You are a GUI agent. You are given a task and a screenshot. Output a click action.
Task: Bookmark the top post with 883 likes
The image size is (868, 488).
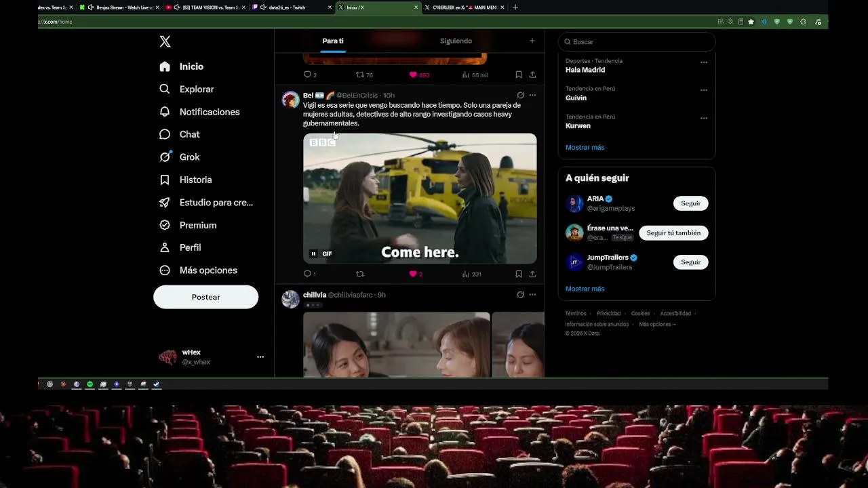(x=519, y=75)
